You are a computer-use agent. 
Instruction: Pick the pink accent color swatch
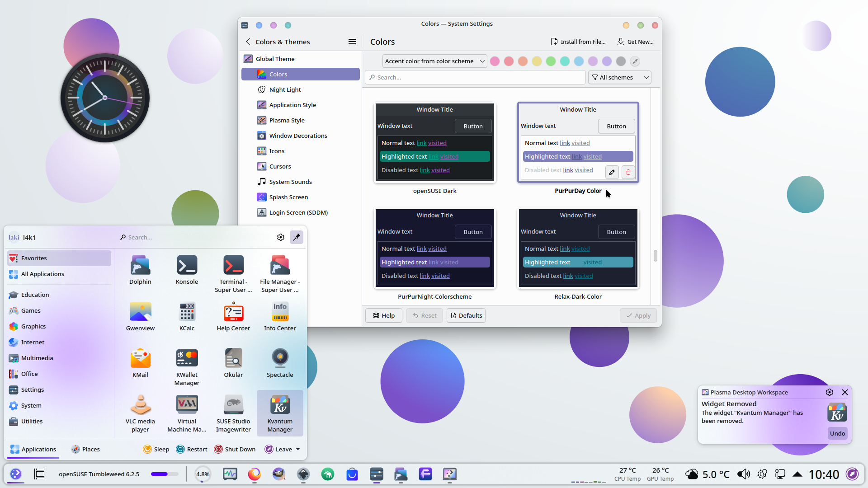pyautogui.click(x=495, y=61)
